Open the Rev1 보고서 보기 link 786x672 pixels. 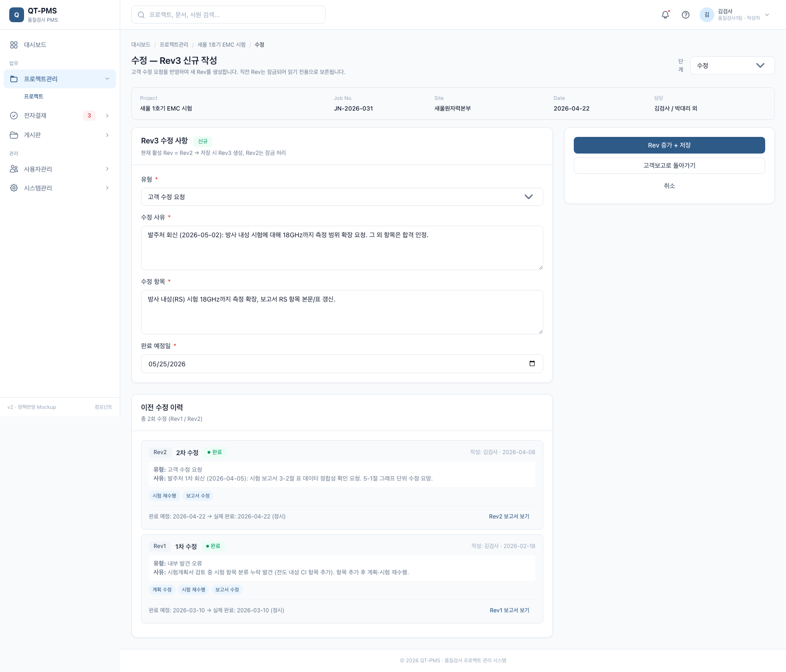pyautogui.click(x=510, y=610)
